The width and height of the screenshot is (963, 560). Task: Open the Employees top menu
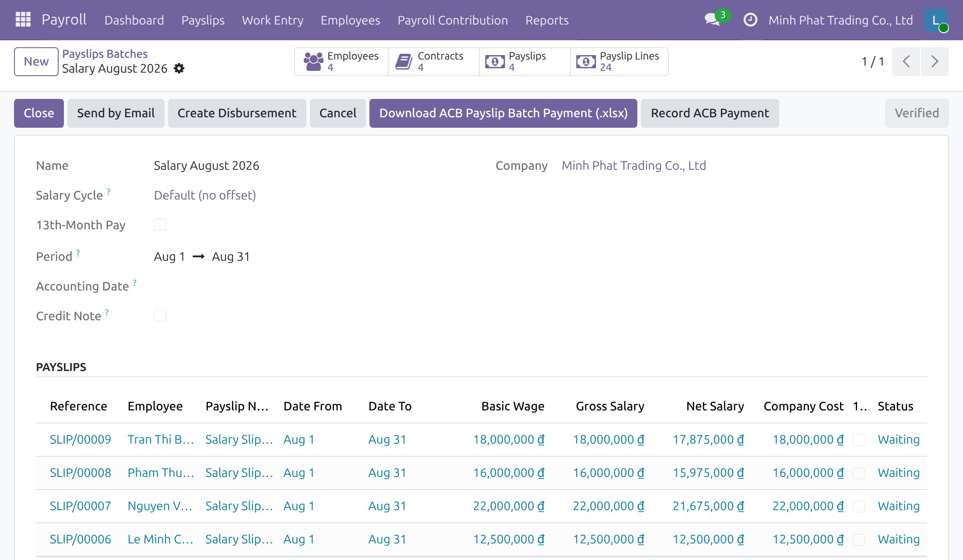350,20
